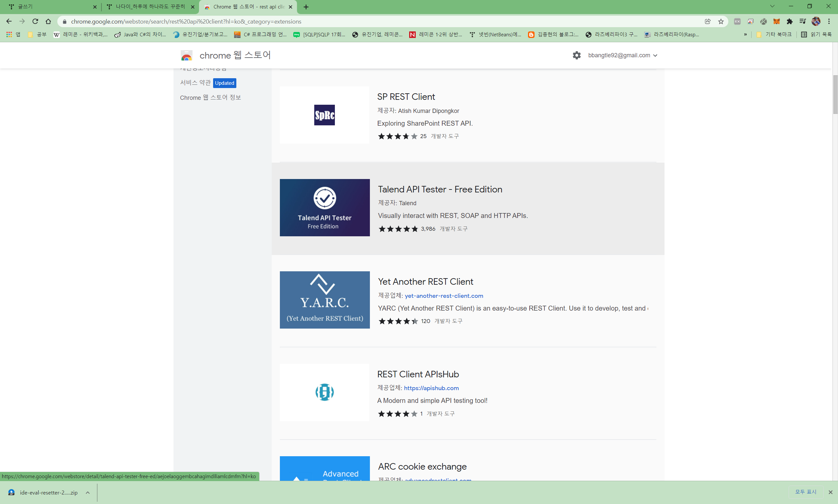
Task: Open Chrome three-dot menu
Action: pos(829,21)
